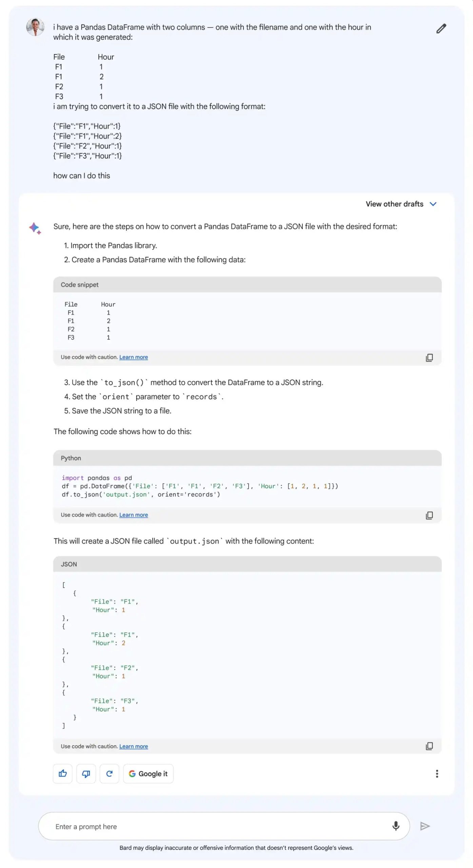Focus the Enter a prompt here field

217,826
